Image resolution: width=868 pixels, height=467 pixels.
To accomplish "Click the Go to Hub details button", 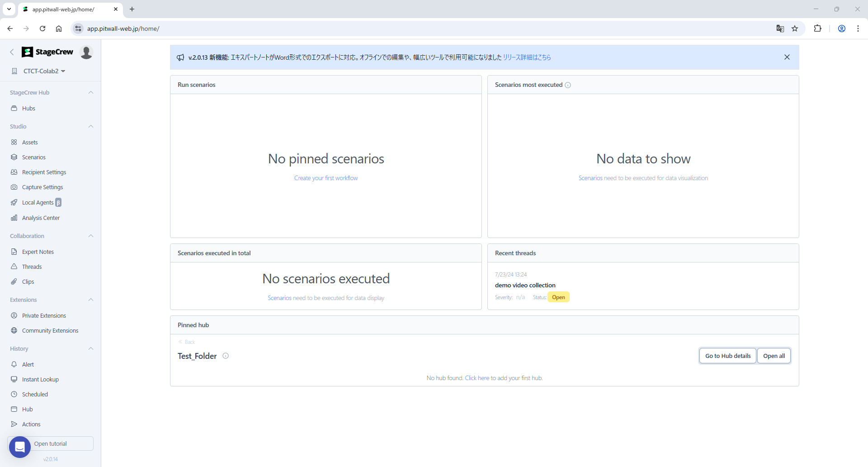I will [727, 356].
